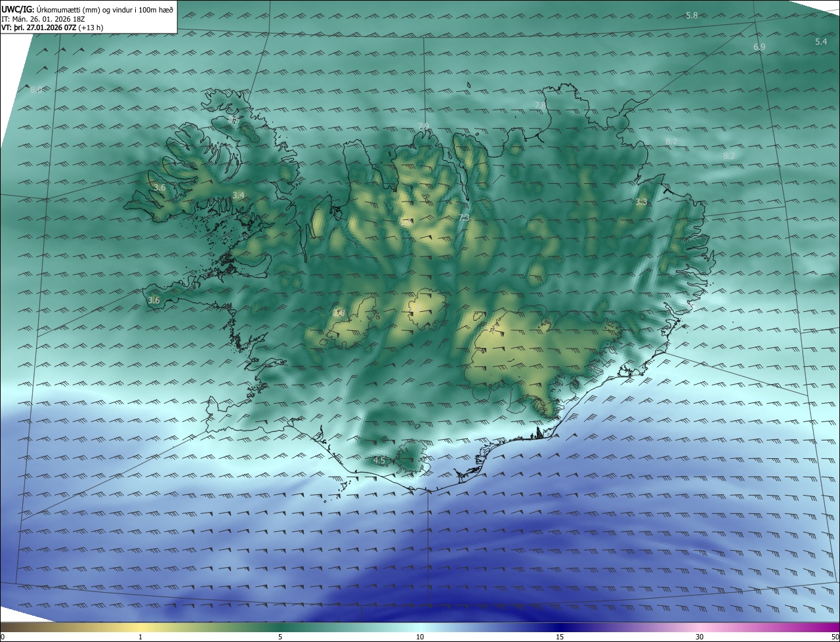
Task: Click the colorbar tick label 15
Action: coord(560,637)
